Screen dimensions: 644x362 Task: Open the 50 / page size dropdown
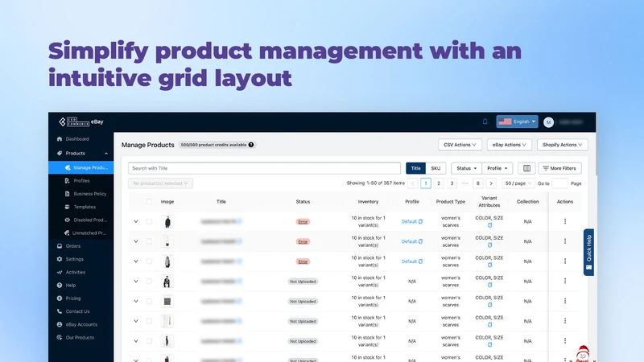518,183
